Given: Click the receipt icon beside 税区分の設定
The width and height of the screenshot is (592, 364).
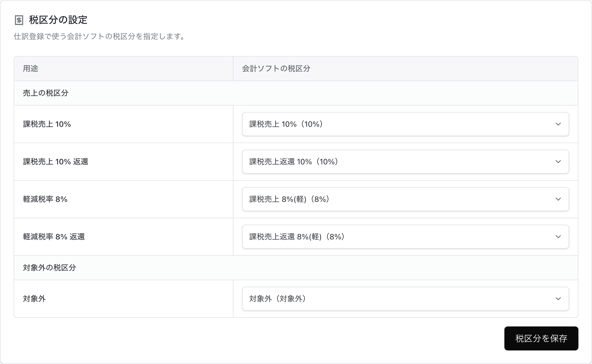Looking at the screenshot, I should 19,20.
